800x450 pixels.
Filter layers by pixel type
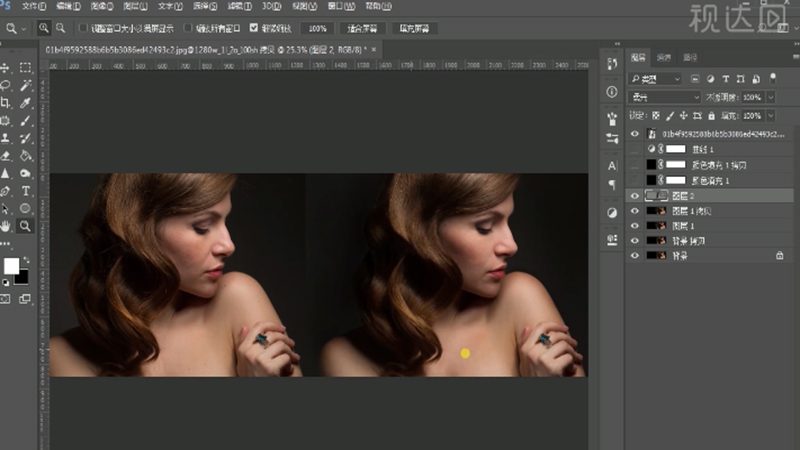tap(695, 79)
